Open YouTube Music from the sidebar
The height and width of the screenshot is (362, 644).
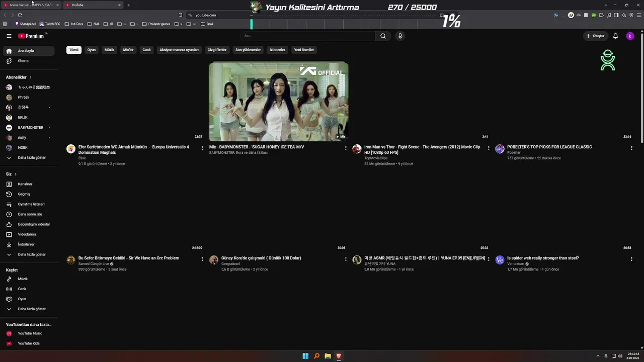pyautogui.click(x=29, y=333)
